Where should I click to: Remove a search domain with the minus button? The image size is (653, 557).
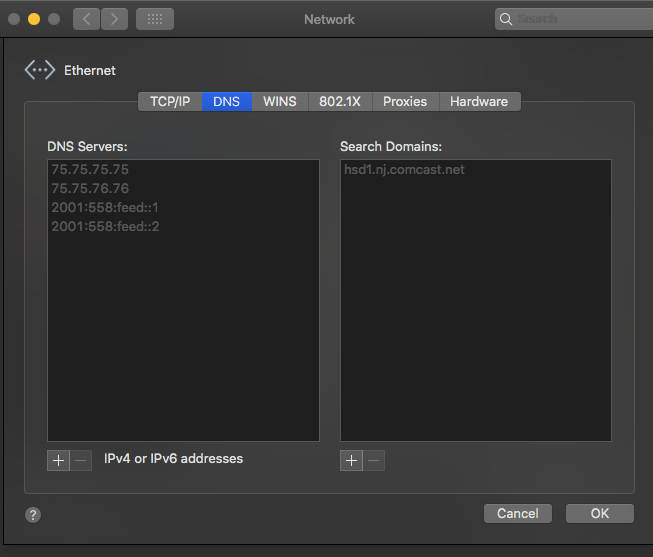click(374, 460)
